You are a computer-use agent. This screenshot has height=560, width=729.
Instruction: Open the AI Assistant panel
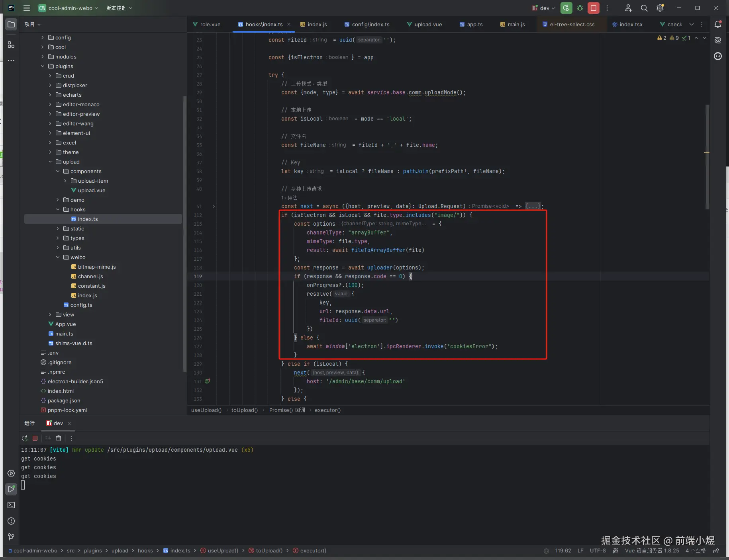pos(718,40)
